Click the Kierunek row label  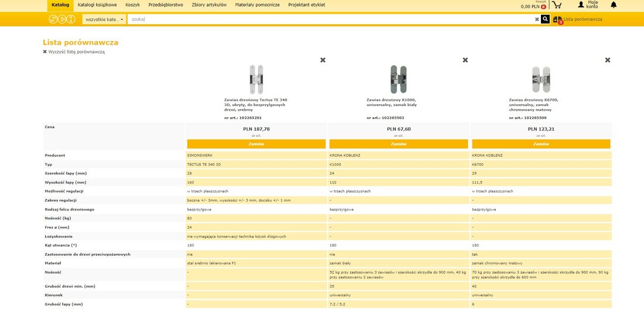tap(53, 295)
